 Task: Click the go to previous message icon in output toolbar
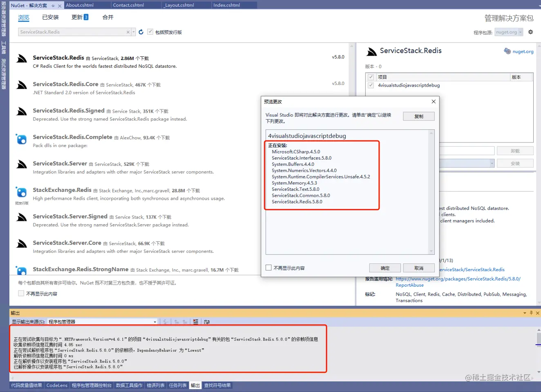pyautogui.click(x=177, y=322)
